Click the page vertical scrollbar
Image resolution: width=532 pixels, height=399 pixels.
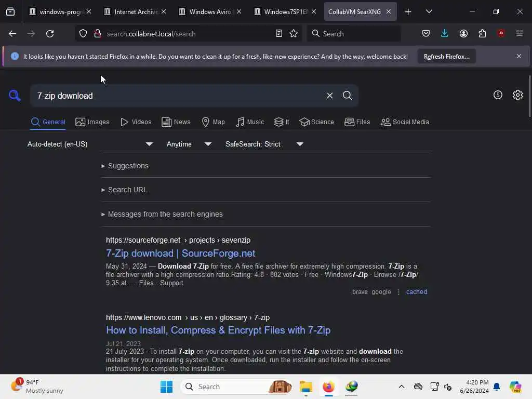pos(529,97)
